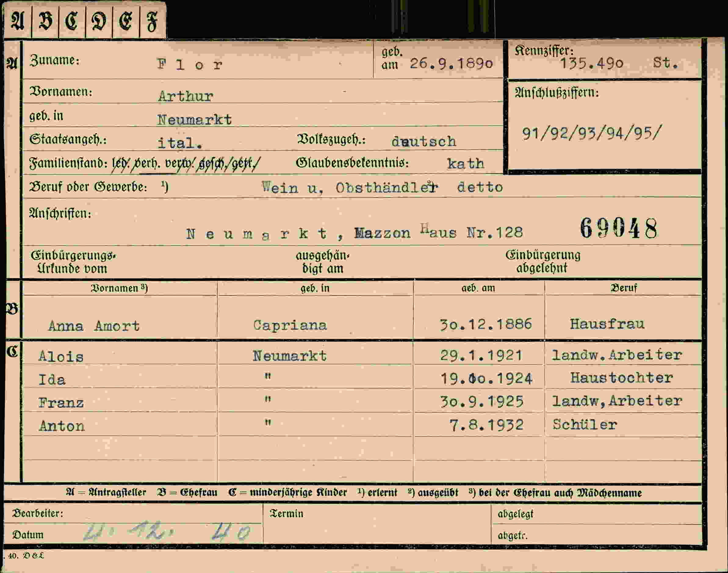Click the child name 'Anton'

(61, 426)
